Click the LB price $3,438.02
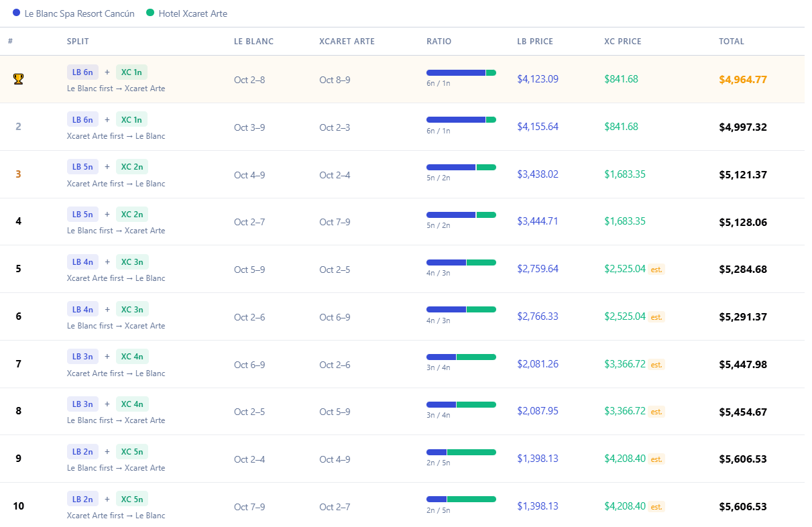The width and height of the screenshot is (812, 527). 538,174
